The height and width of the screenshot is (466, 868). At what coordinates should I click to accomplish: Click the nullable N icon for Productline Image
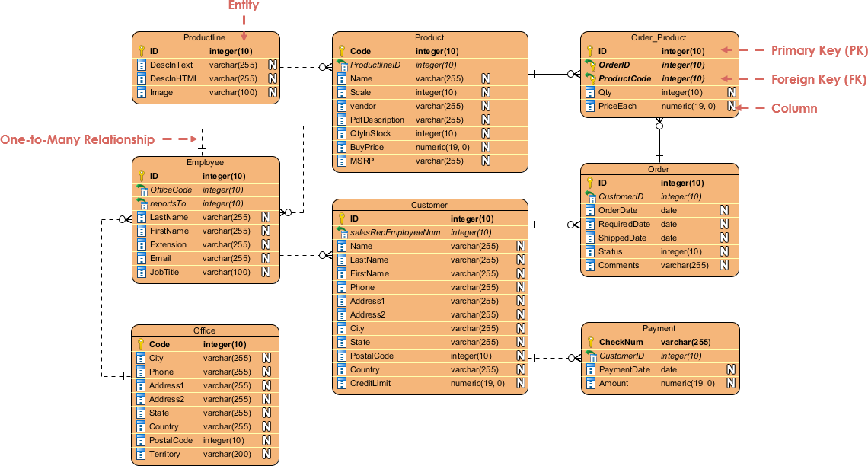click(x=273, y=92)
